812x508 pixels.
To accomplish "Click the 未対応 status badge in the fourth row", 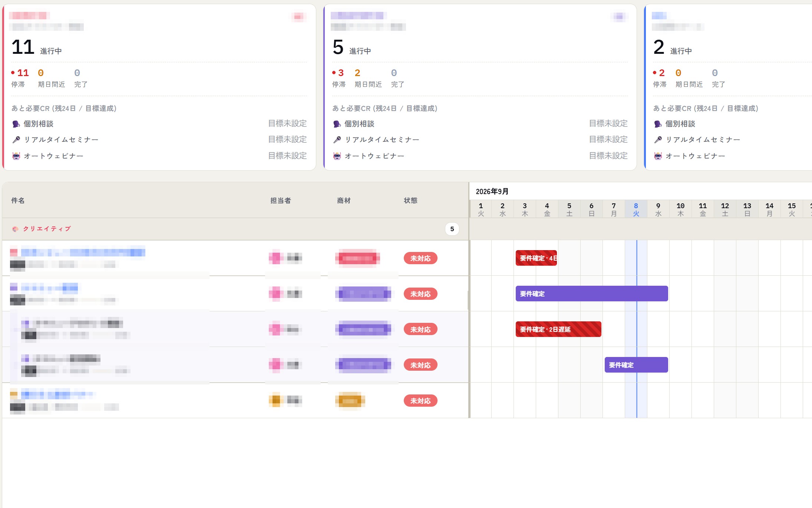I will point(420,365).
